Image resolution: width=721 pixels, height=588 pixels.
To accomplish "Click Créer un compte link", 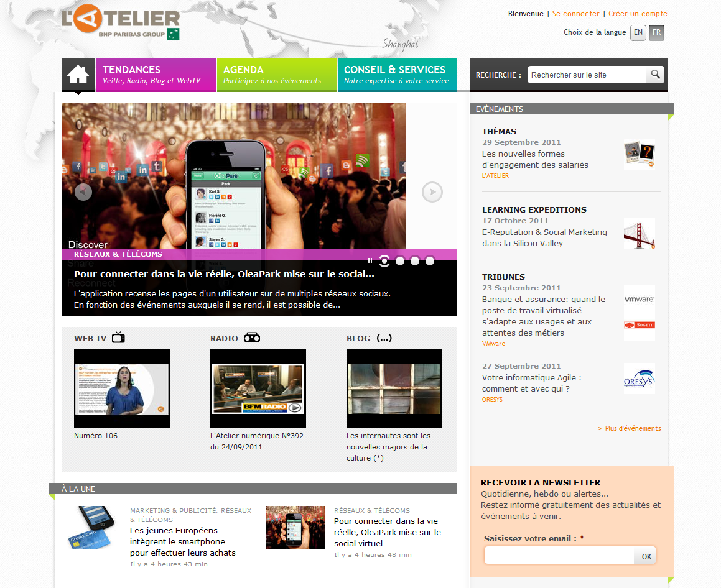I will point(638,14).
